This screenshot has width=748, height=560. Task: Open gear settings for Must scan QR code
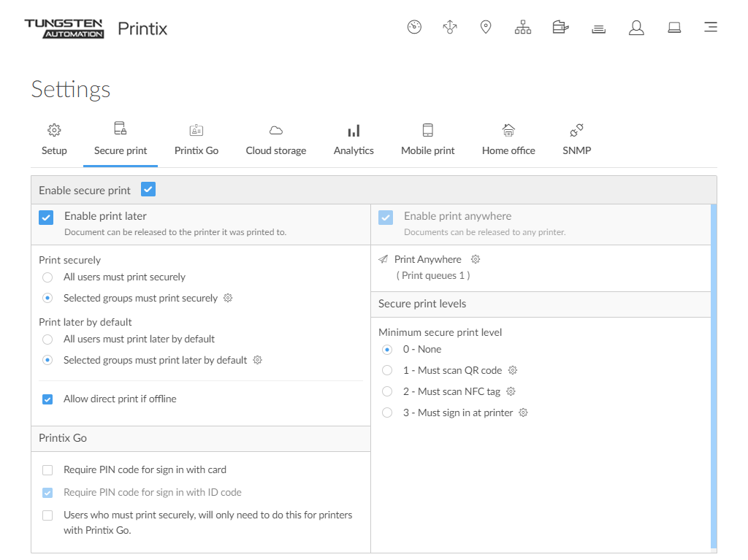pos(513,370)
